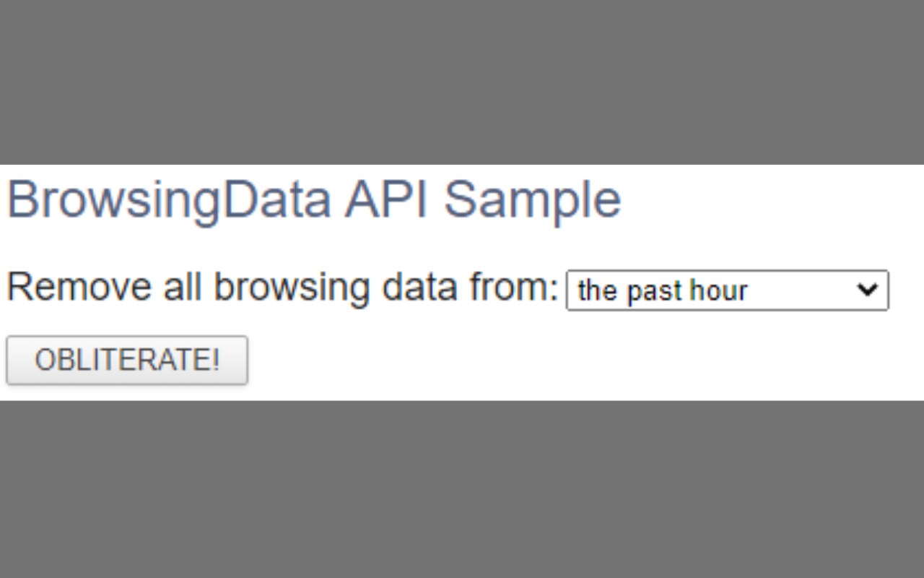Click the word 'Sample' in the heading
This screenshot has width=924, height=578.
point(532,200)
